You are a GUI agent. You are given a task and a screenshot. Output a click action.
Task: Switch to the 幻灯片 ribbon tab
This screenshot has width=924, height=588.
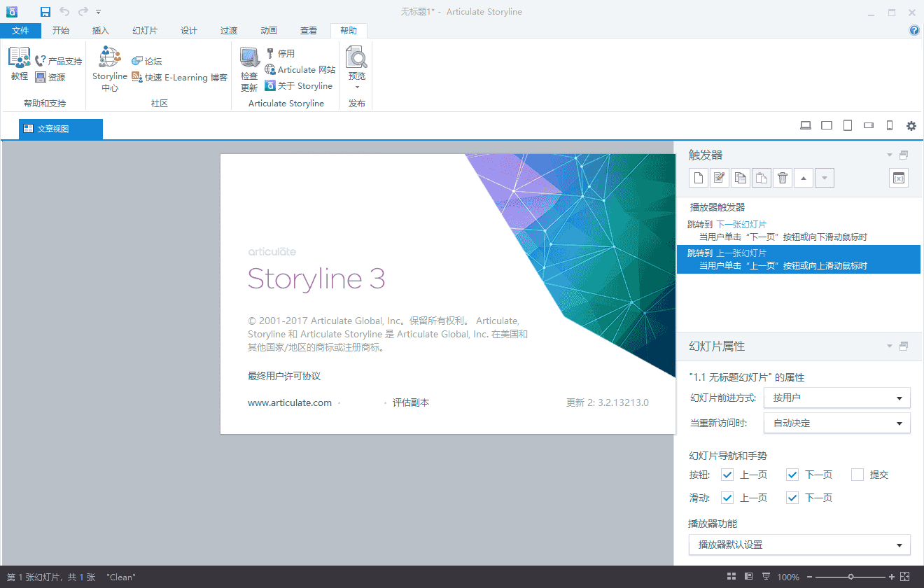(x=145, y=30)
